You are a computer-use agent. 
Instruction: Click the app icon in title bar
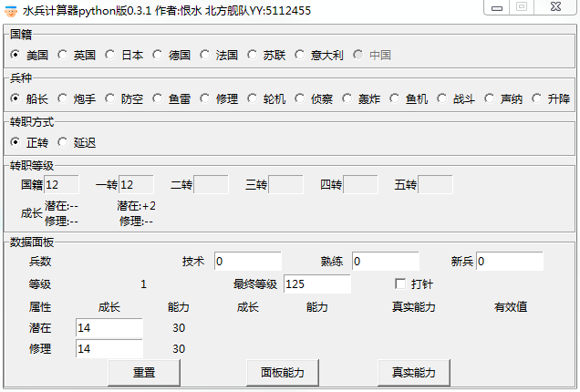coord(10,10)
